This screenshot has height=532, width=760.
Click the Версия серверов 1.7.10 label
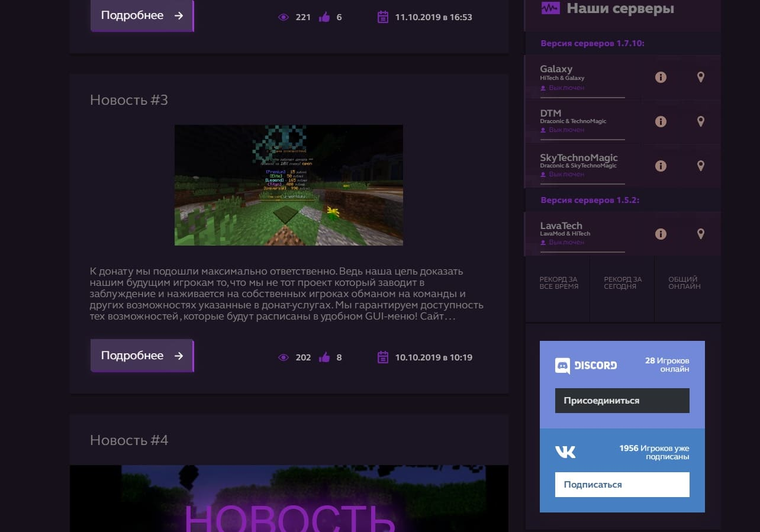coord(592,43)
